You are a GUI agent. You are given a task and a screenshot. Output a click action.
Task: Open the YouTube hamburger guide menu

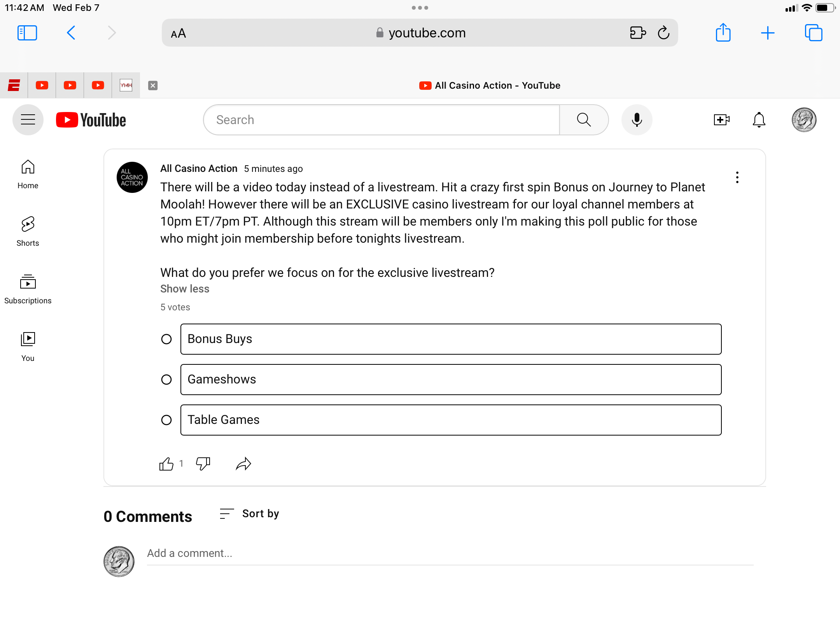28,120
